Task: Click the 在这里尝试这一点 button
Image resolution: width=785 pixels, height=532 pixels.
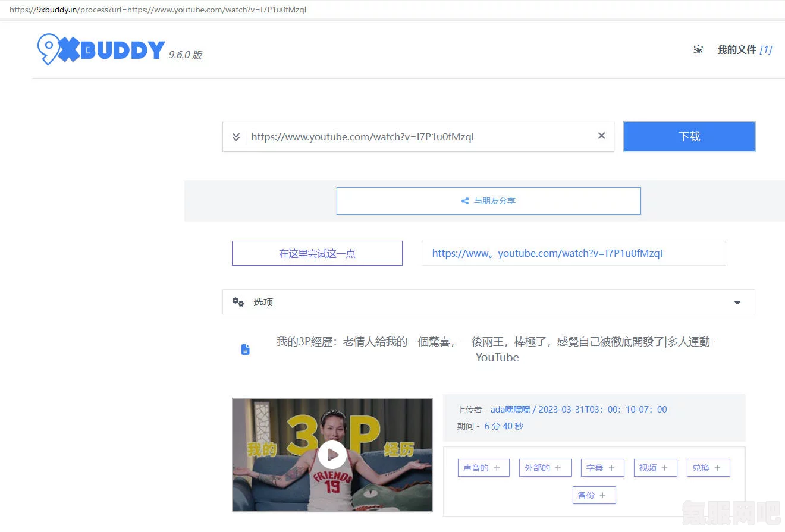Action: coord(317,253)
